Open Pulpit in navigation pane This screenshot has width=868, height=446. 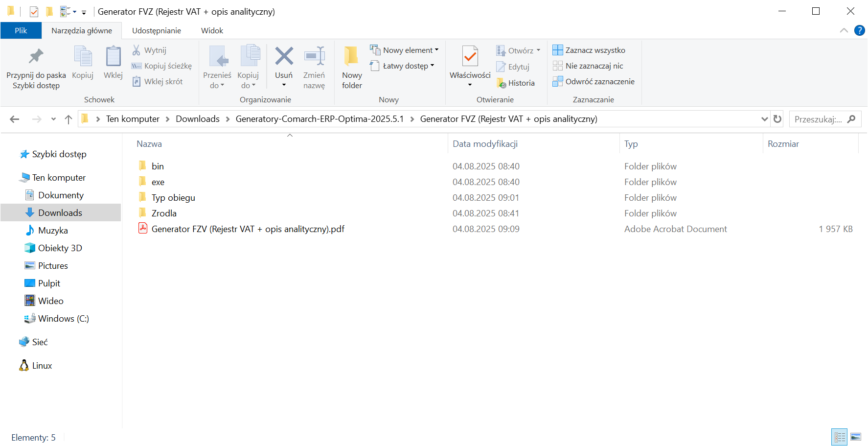49,283
